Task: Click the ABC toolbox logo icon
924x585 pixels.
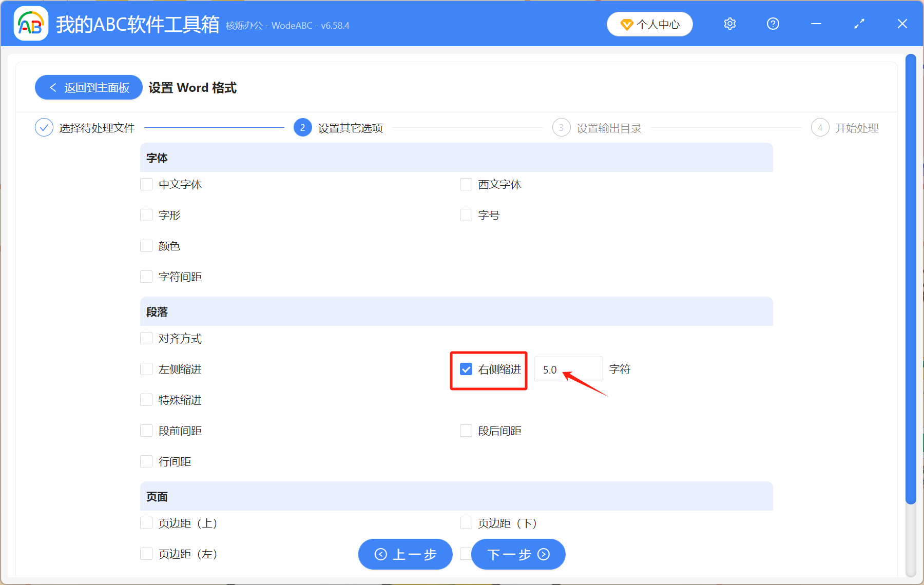Action: (x=30, y=23)
